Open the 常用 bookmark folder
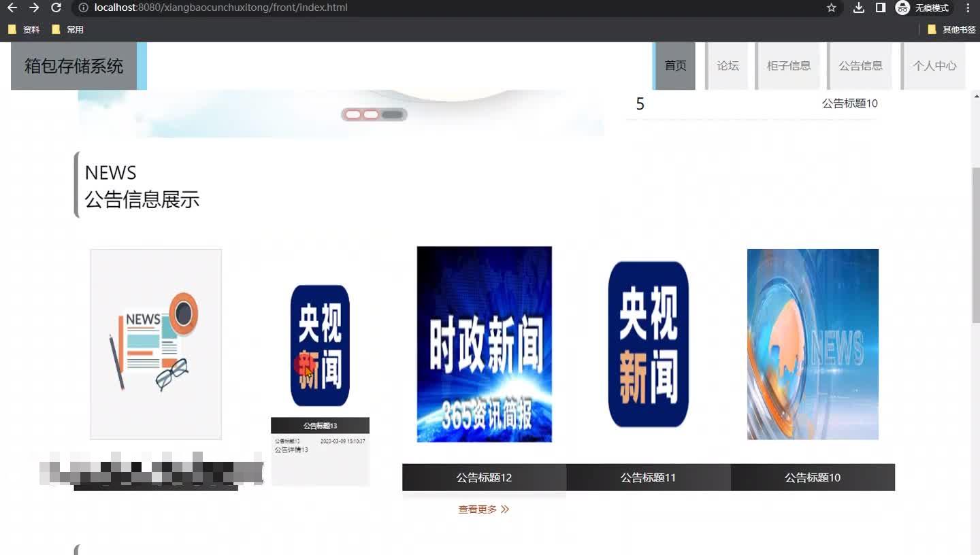This screenshot has width=980, height=555. pyautogui.click(x=67, y=30)
